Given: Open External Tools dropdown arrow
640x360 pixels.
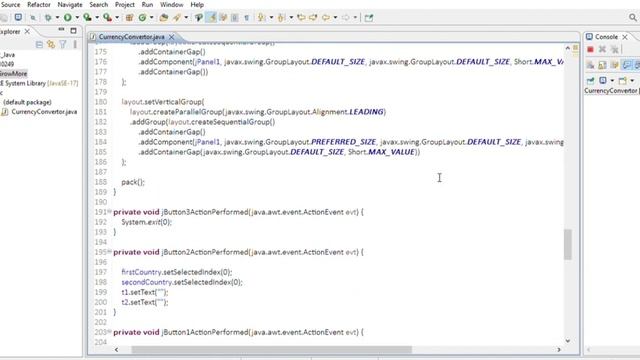Looking at the screenshot, I should coord(117,18).
